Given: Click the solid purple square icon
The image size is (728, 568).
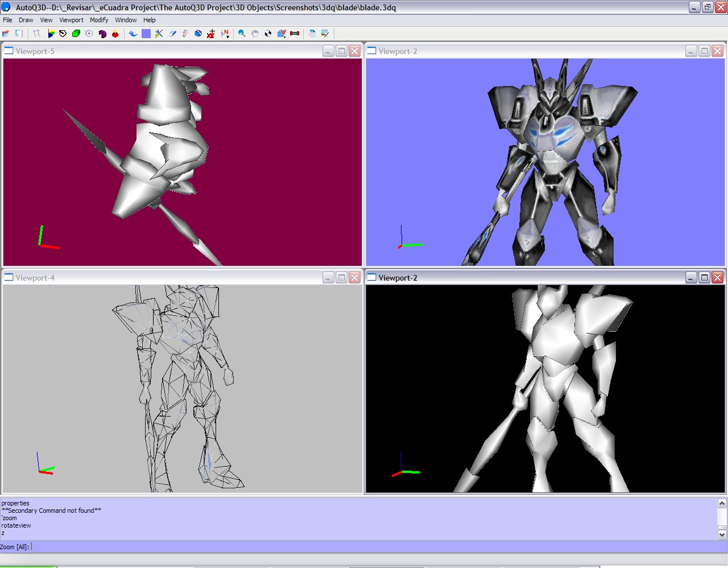Looking at the screenshot, I should 146,34.
